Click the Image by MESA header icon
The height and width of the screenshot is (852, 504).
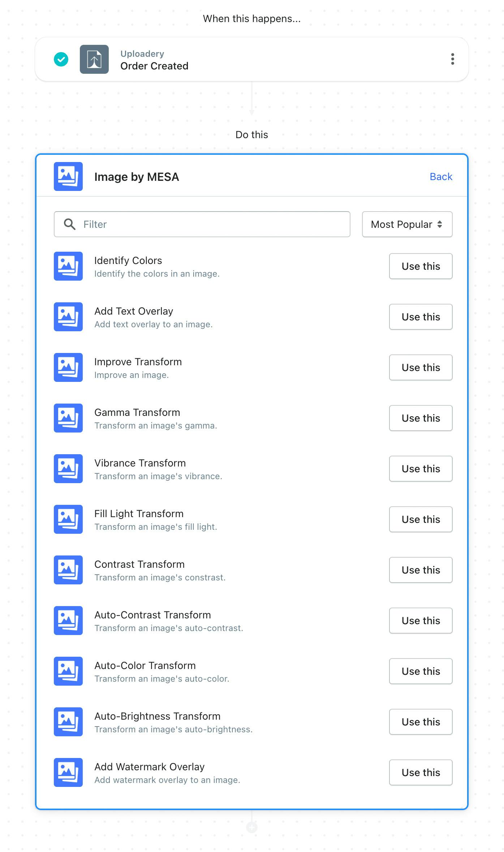pos(68,176)
